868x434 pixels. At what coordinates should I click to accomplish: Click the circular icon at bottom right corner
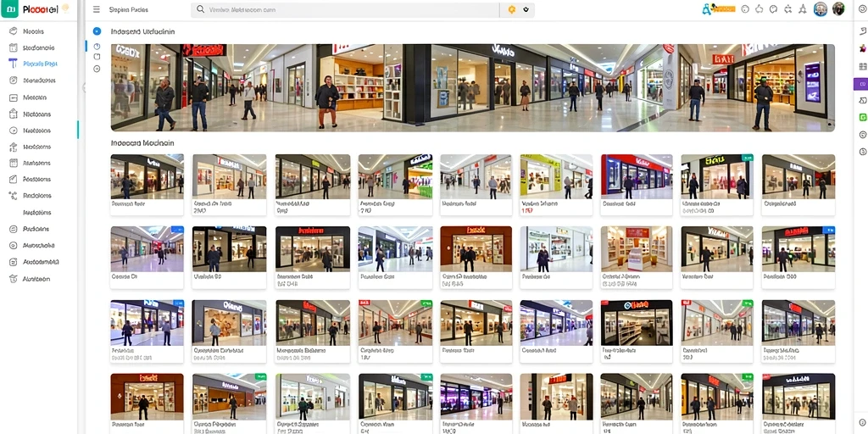[x=862, y=422]
